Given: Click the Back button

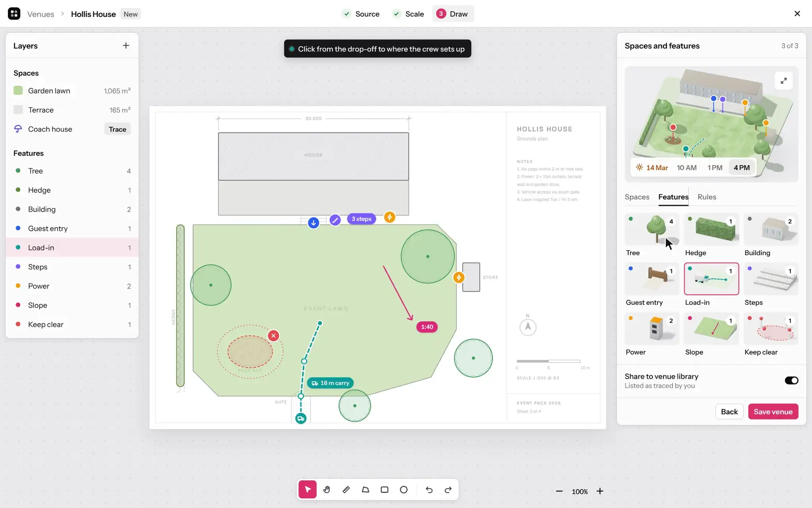Looking at the screenshot, I should click(x=729, y=412).
